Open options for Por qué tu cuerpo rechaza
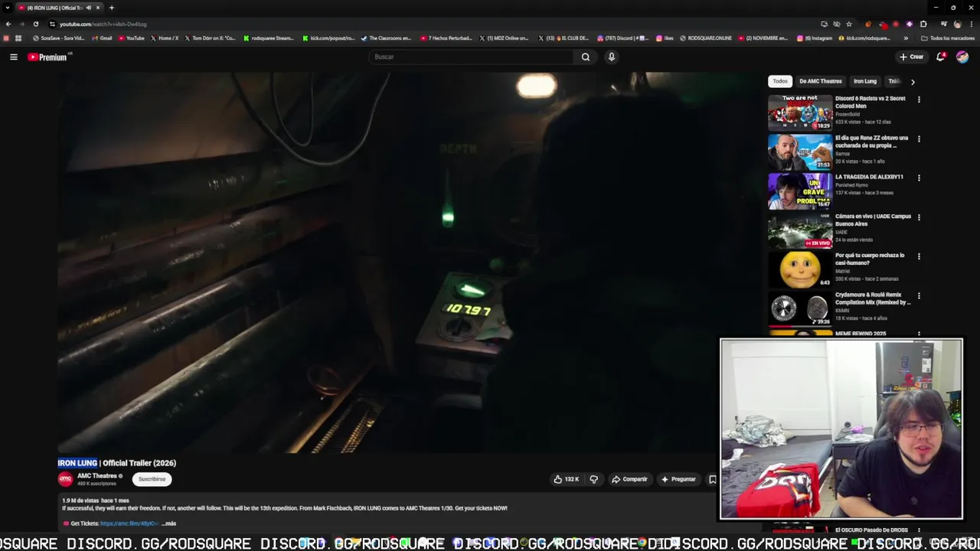 click(x=919, y=256)
